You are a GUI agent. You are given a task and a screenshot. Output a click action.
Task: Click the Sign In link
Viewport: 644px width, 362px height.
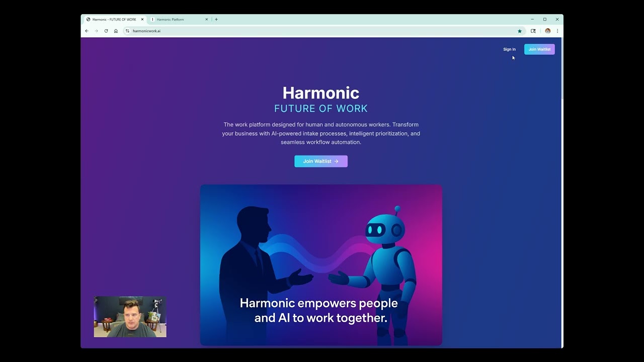[x=509, y=49]
